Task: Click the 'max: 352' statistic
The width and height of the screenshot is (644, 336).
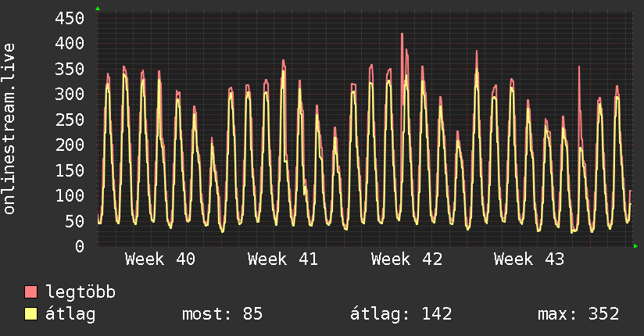Action: click(x=578, y=314)
